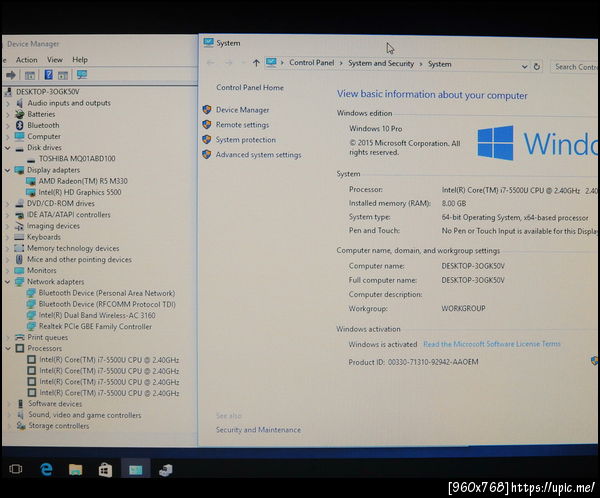
Task: Click the DVD/CD-ROM drives icon
Action: pyautogui.click(x=19, y=203)
